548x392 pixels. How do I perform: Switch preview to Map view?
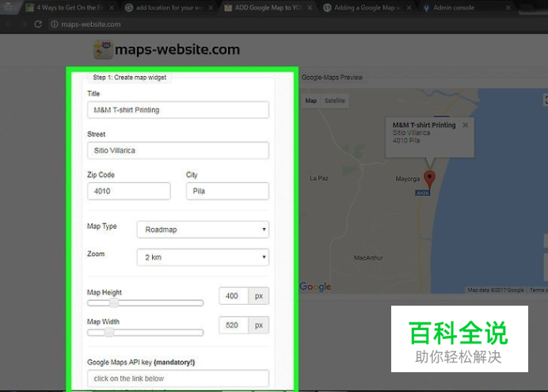tap(310, 101)
